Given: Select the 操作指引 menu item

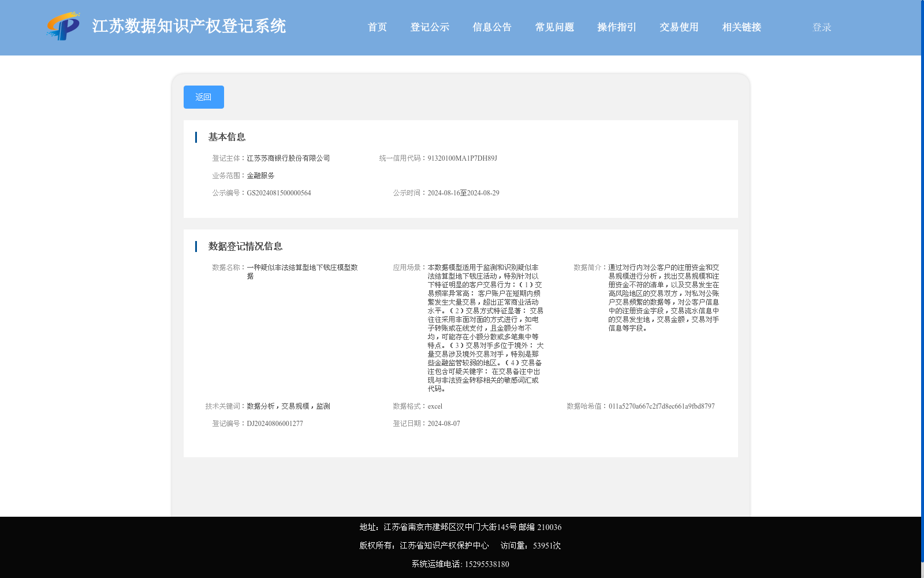Looking at the screenshot, I should coord(617,27).
